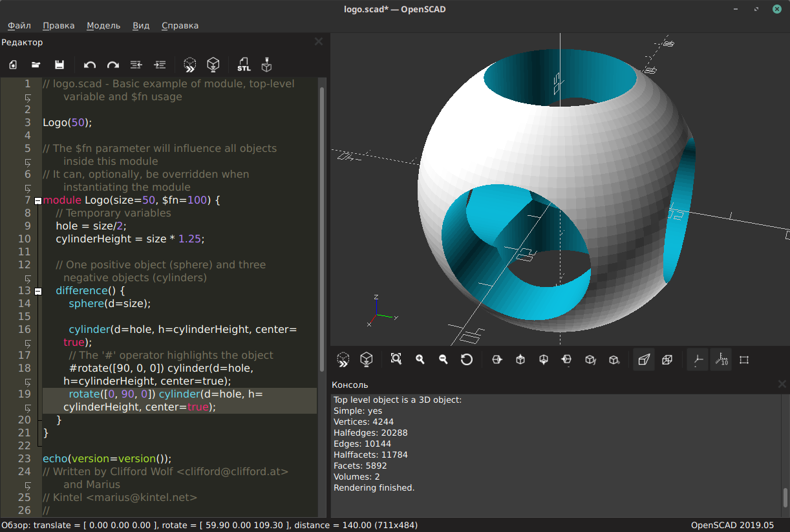Image resolution: width=790 pixels, height=532 pixels.
Task: Enable Perspective projection
Action: 644,359
